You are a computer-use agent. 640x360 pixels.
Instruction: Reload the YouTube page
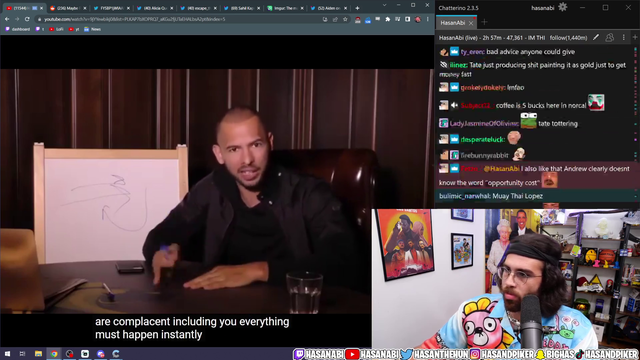(x=27, y=19)
